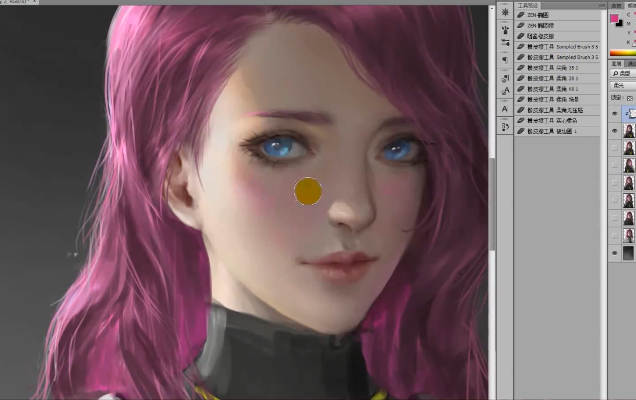
Task: Click the bottom dark gradient layer thumbnail
Action: click(x=629, y=253)
